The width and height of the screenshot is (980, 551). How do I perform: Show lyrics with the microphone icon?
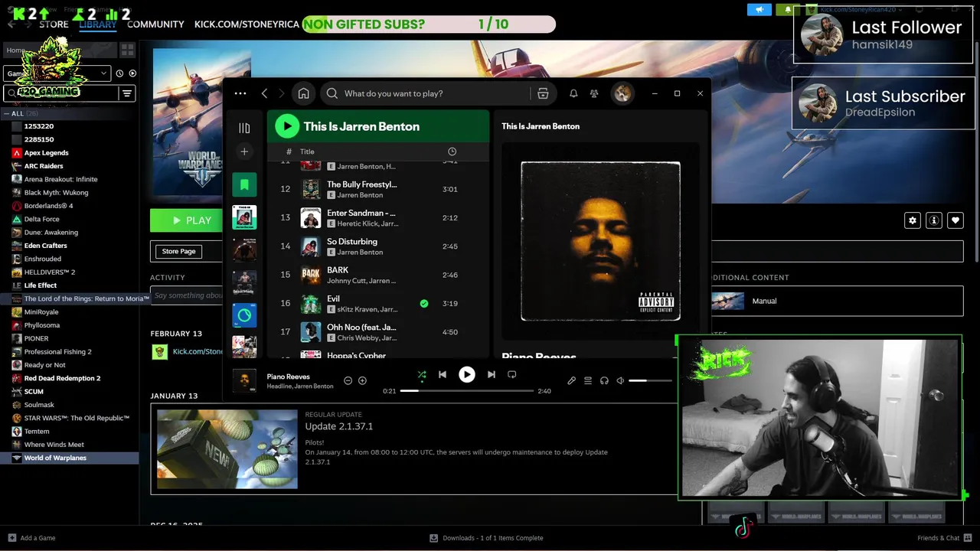pyautogui.click(x=571, y=380)
